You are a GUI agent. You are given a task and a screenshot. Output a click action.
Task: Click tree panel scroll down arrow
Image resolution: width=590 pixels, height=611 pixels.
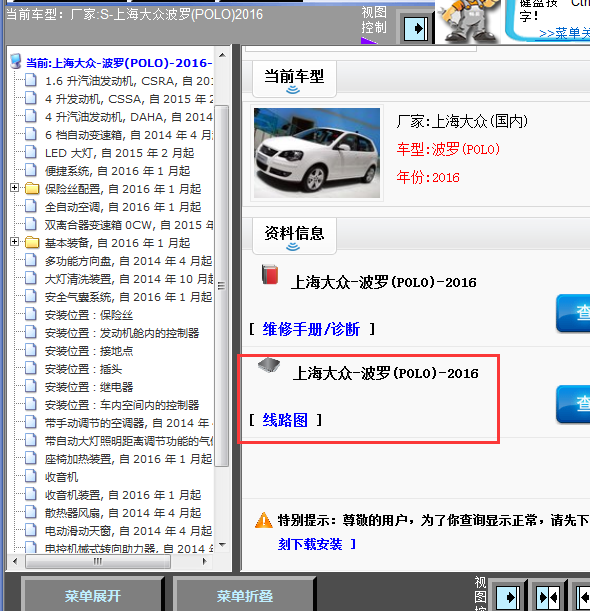click(x=222, y=545)
